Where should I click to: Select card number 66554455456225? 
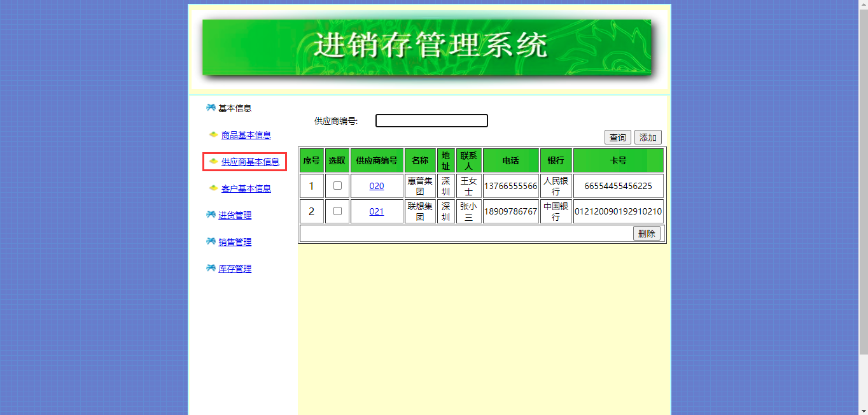click(618, 186)
